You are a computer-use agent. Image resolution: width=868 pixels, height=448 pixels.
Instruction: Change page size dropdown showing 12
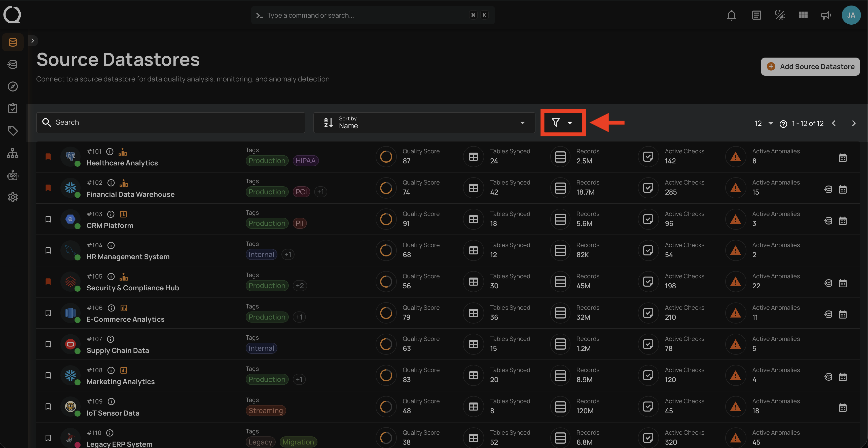coord(764,123)
